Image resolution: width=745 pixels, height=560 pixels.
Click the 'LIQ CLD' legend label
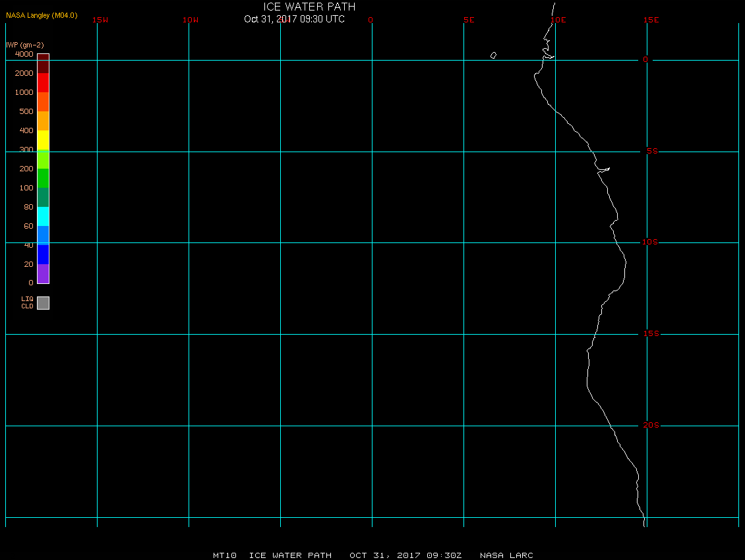[28, 302]
